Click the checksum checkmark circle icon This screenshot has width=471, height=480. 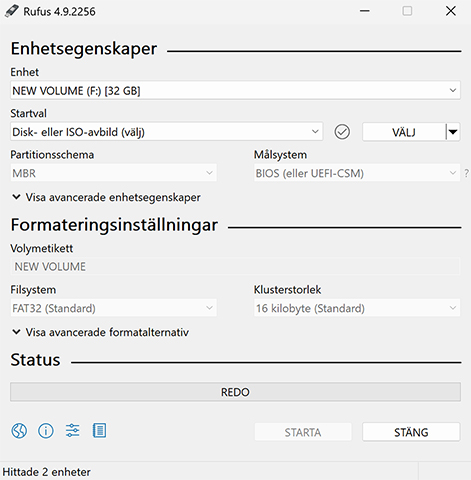coord(342,132)
